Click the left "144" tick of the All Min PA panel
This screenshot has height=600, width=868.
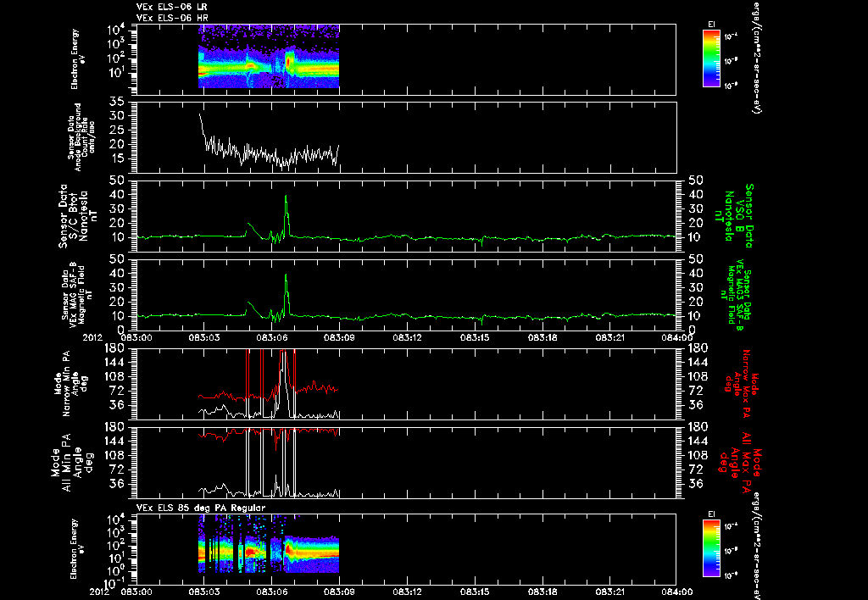(x=114, y=442)
